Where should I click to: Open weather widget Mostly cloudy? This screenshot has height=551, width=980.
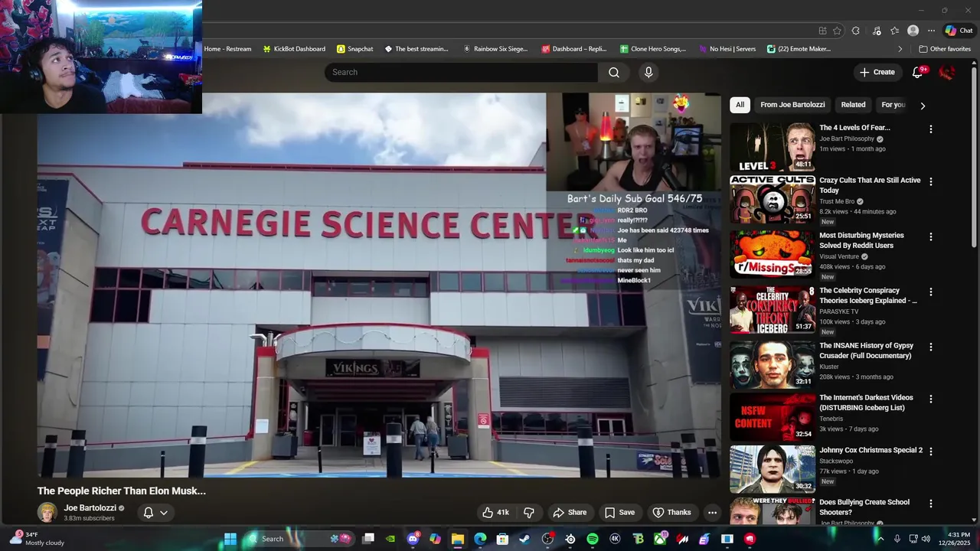38,539
